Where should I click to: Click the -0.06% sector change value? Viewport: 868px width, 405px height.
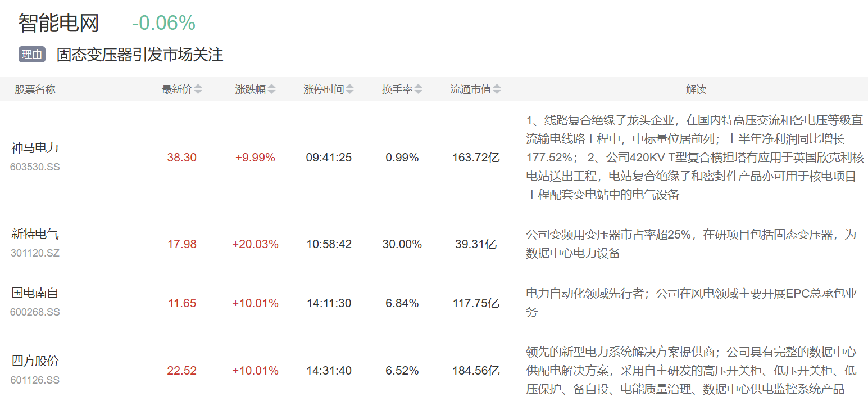point(163,23)
